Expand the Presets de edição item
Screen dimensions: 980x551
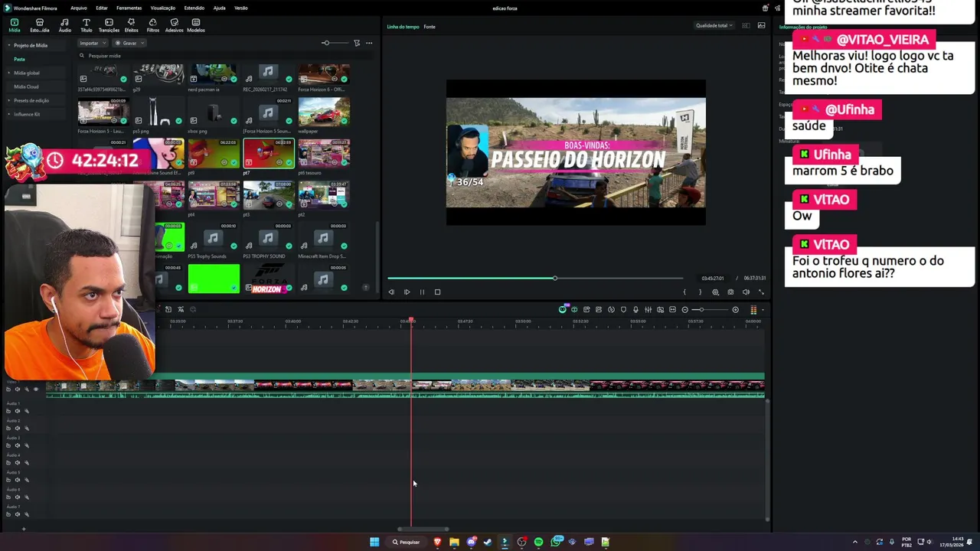[x=9, y=100]
